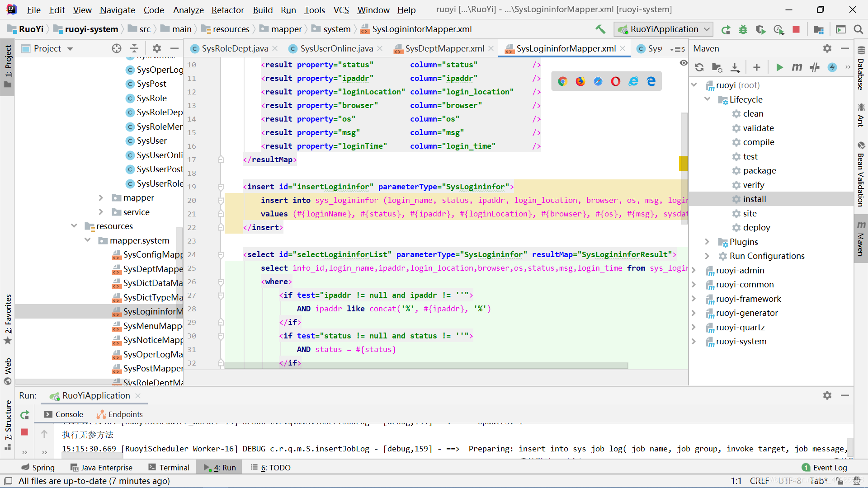Toggle Maven offline mode
Screen dimensions: 868x488
click(832, 67)
